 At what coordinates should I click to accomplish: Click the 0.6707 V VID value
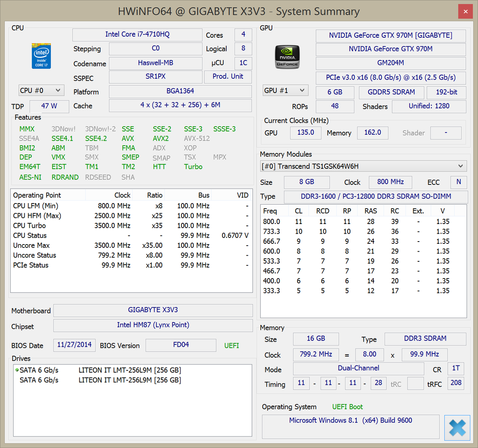click(235, 236)
